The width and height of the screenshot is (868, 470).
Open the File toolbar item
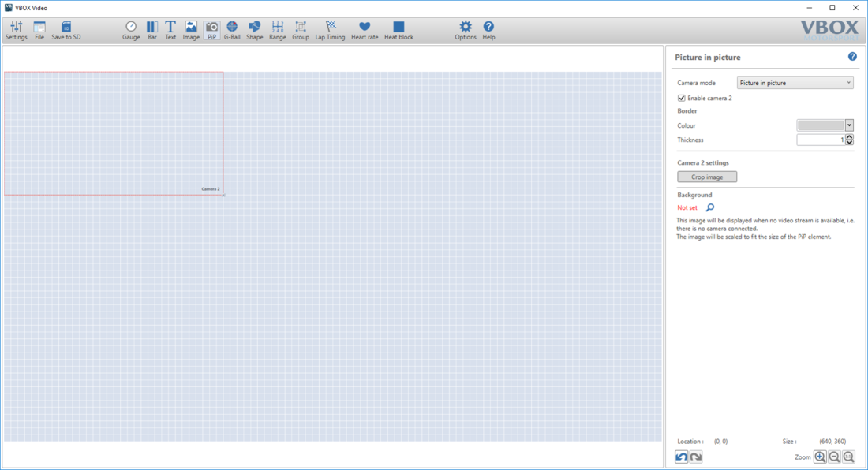click(39, 31)
